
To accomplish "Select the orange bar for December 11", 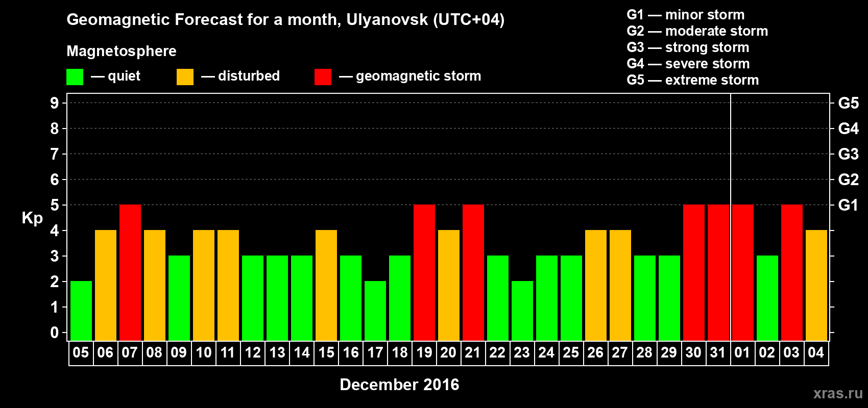I will [228, 285].
